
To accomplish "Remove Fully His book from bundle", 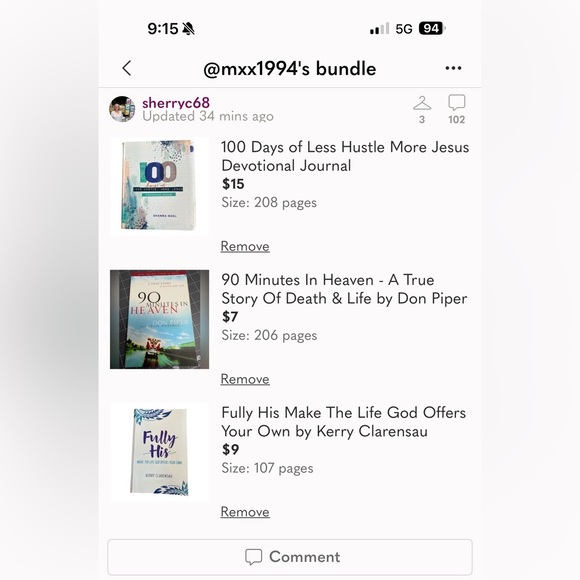I will click(245, 512).
